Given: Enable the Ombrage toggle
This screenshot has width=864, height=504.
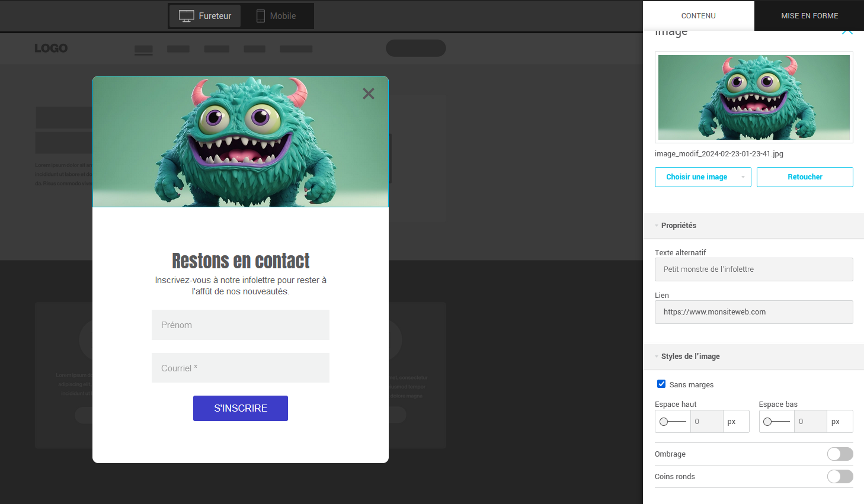Looking at the screenshot, I should [x=840, y=454].
